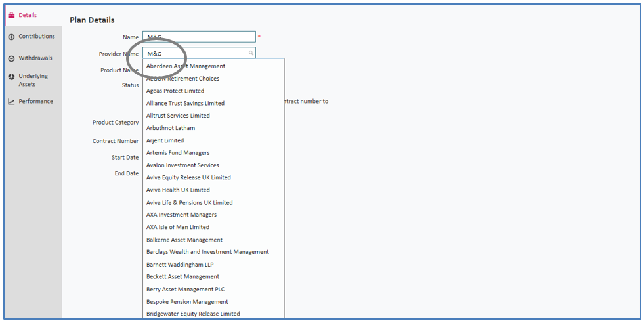Click the briefcase icon beside Details

coord(12,16)
